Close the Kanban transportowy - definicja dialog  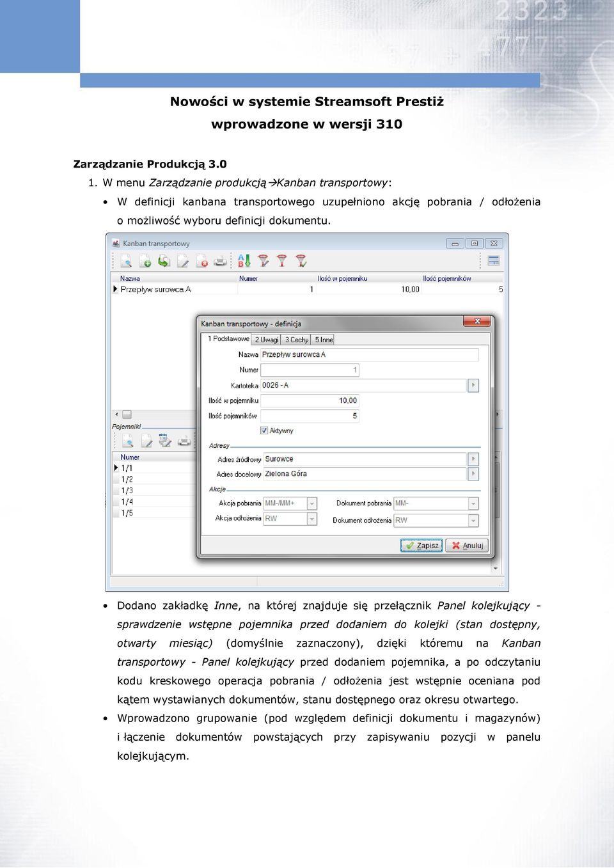[x=477, y=321]
